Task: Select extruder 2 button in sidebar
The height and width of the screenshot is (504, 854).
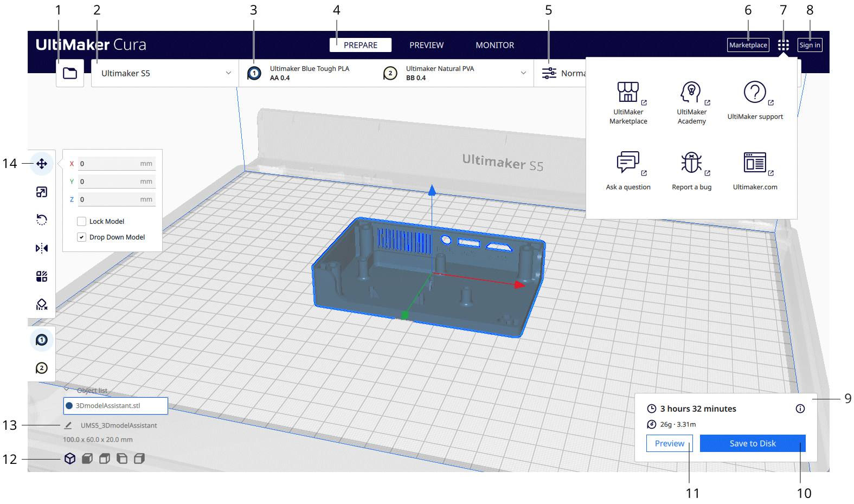Action: point(42,369)
